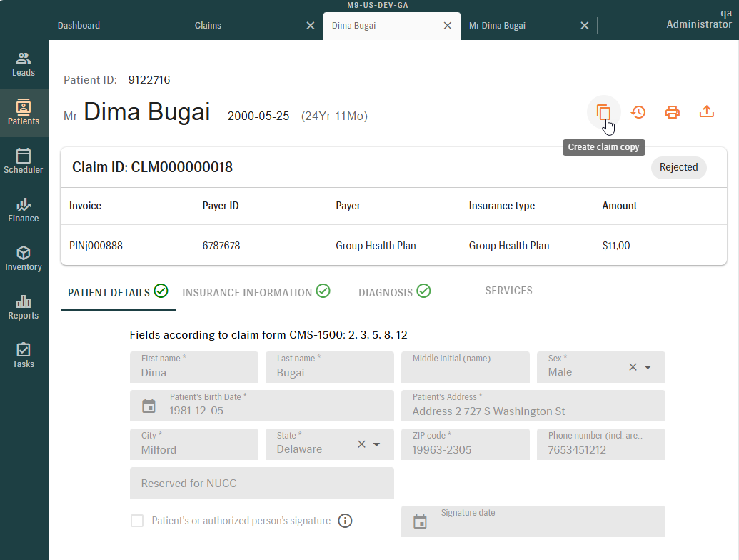Clear the Sex field selection
This screenshot has width=739, height=560.
pos(633,366)
